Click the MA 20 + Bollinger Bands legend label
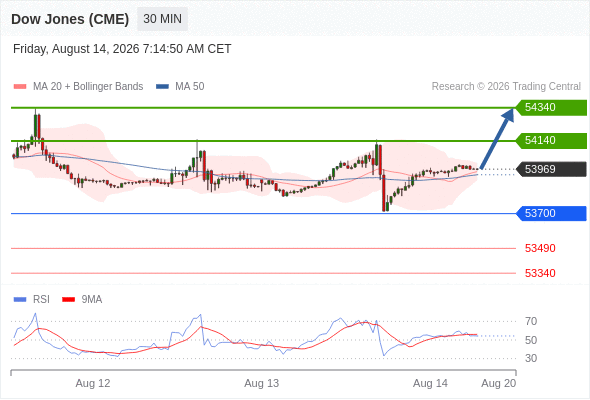This screenshot has height=400, width=590. click(88, 87)
